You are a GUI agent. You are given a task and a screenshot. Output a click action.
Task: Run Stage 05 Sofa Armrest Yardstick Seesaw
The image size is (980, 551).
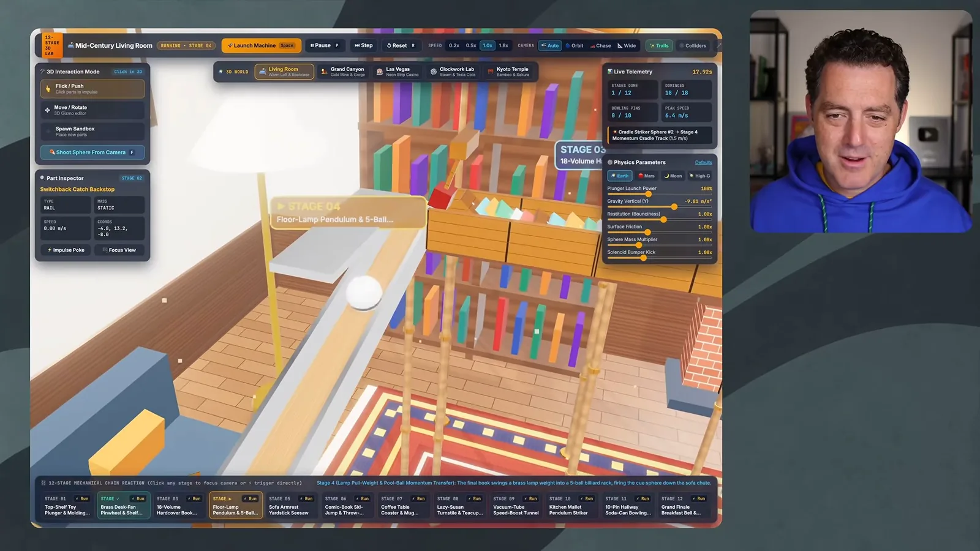click(306, 498)
